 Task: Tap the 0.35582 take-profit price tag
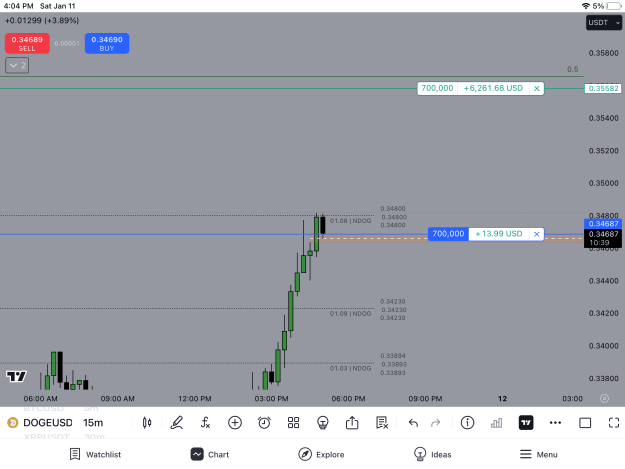(x=603, y=88)
